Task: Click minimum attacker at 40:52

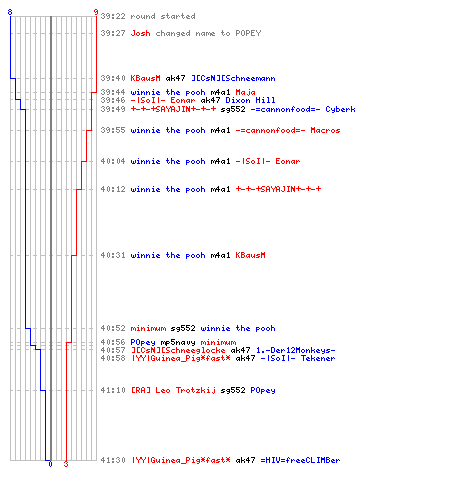Action: pos(148,328)
